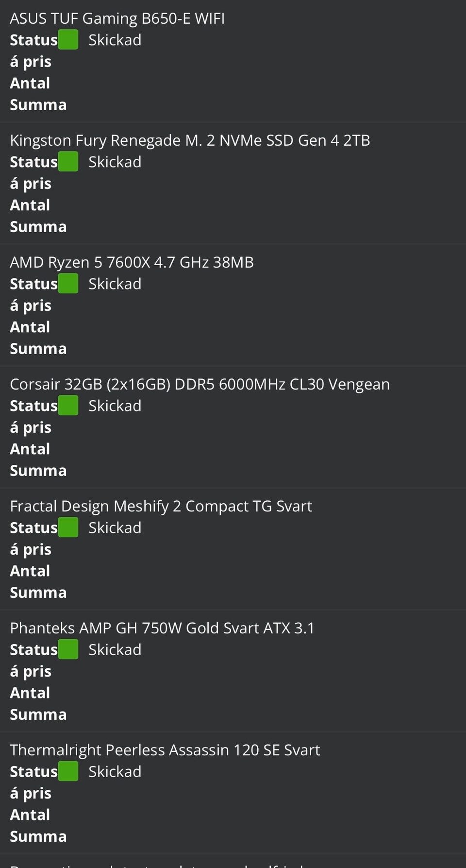This screenshot has width=466, height=868.
Task: Click the green status square for ASUS TUF Gaming
Action: 68,40
